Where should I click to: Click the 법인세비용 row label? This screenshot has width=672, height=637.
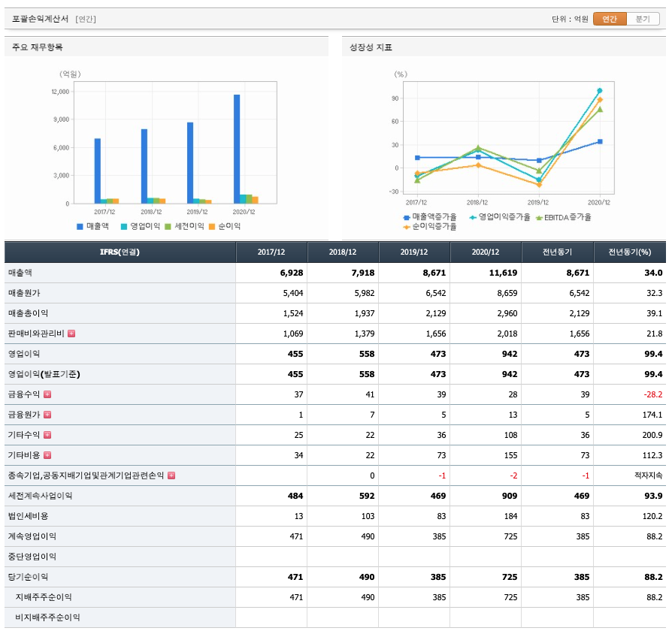tap(29, 516)
